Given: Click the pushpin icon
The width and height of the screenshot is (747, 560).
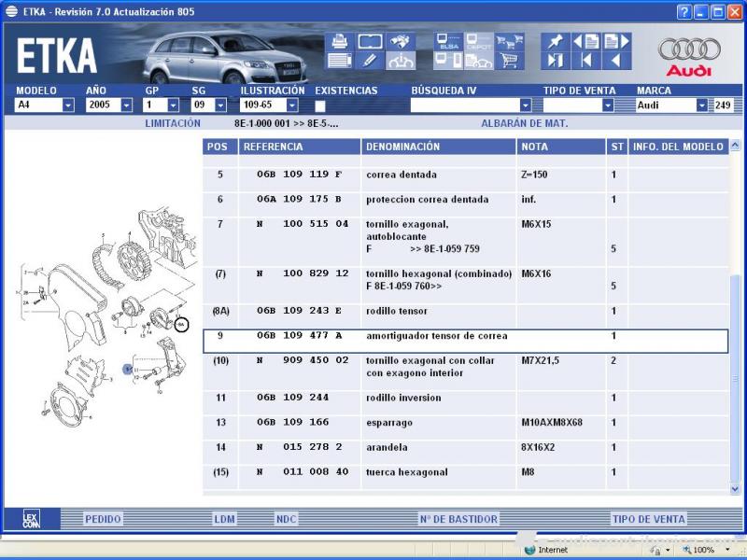Looking at the screenshot, I should click(x=556, y=41).
